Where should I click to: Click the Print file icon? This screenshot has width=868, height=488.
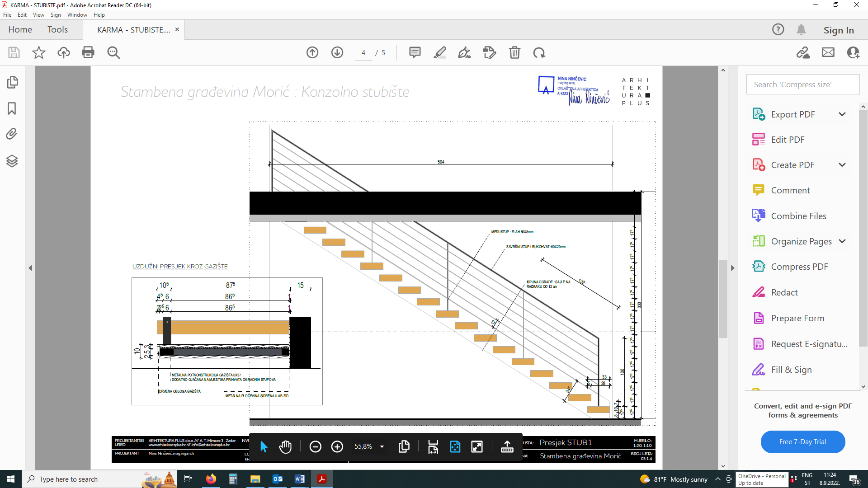tap(88, 52)
